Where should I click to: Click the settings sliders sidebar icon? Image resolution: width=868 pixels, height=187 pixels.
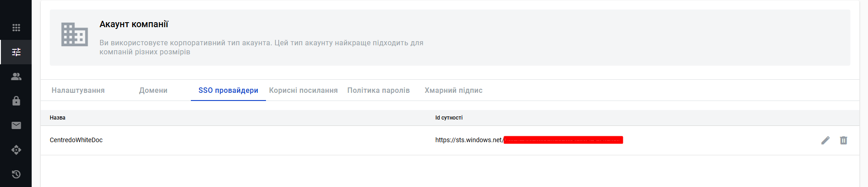tap(16, 52)
